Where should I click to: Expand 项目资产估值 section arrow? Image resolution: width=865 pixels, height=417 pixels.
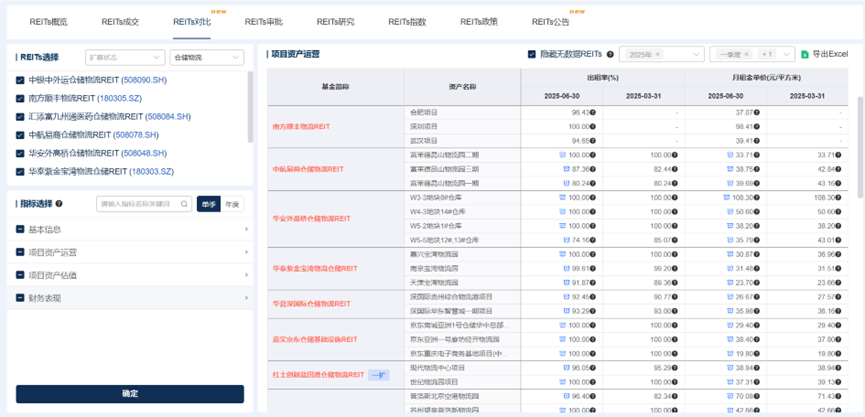(247, 275)
